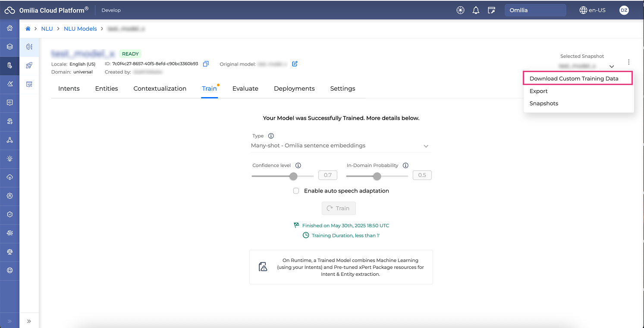The height and width of the screenshot is (328, 644).
Task: Open the lifebuoy support icon in the sidebar
Action: click(9, 270)
